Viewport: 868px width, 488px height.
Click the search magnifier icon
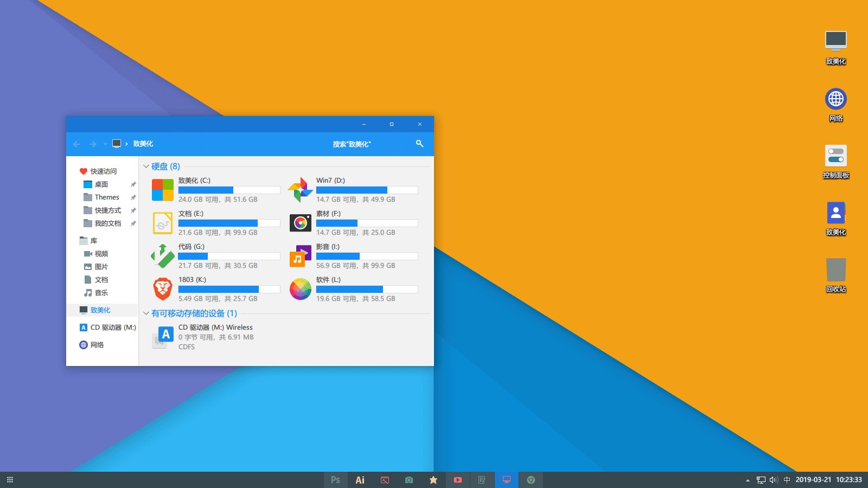coord(419,144)
